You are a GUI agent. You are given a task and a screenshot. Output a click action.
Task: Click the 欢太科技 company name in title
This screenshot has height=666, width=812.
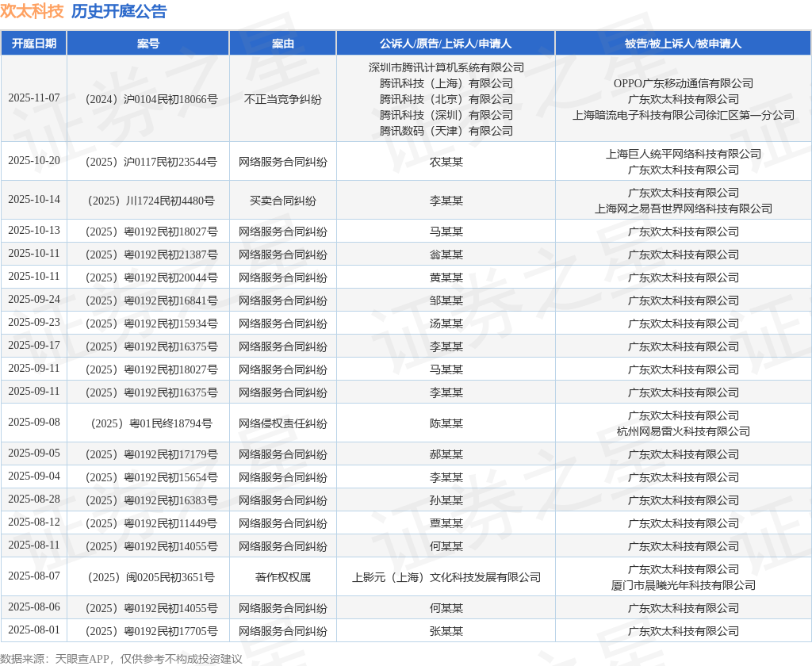tap(32, 12)
